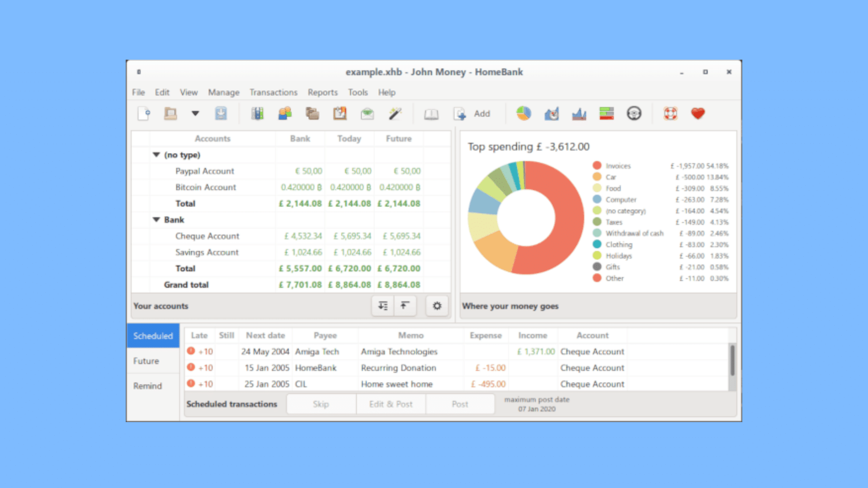Create a new file with the toolbar icon
The height and width of the screenshot is (488, 868).
coord(144,113)
